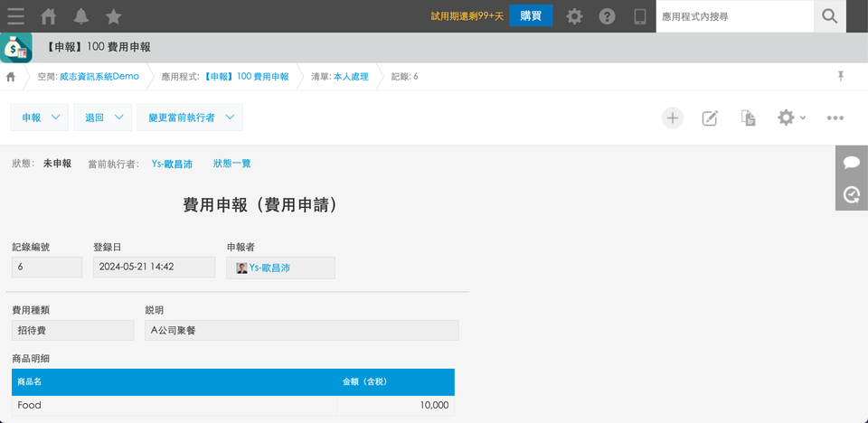This screenshot has width=868, height=423.
Task: Click status text 未申報
Action: pos(58,164)
